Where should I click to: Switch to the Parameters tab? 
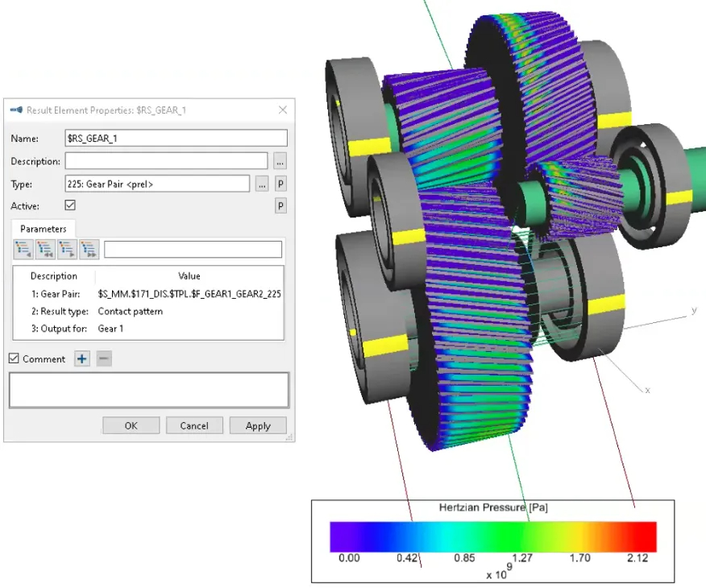click(x=44, y=229)
